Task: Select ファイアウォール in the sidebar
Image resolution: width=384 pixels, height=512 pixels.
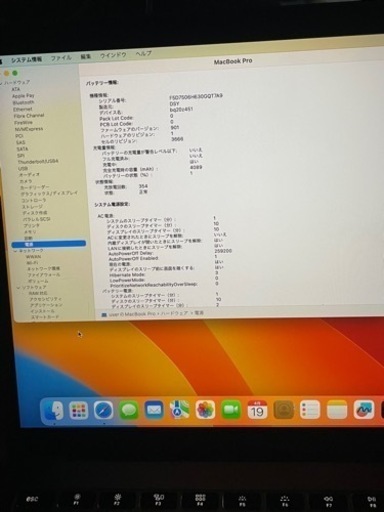Action: (44, 275)
